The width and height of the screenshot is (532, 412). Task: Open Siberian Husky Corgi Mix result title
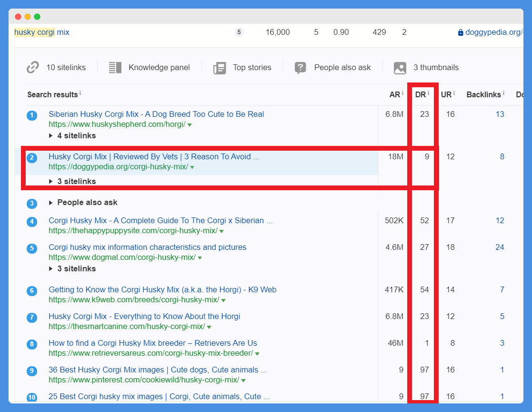pos(156,114)
